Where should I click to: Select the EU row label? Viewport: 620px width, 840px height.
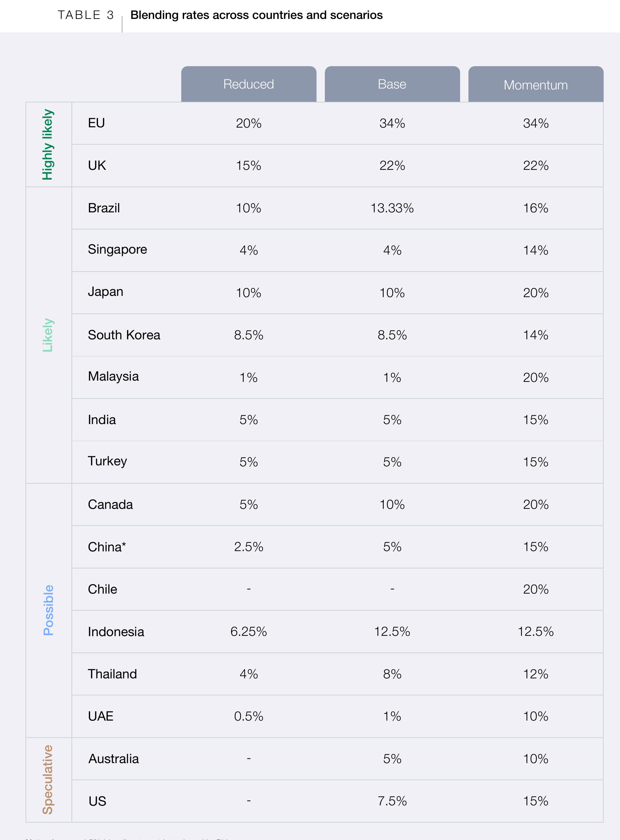(x=96, y=123)
